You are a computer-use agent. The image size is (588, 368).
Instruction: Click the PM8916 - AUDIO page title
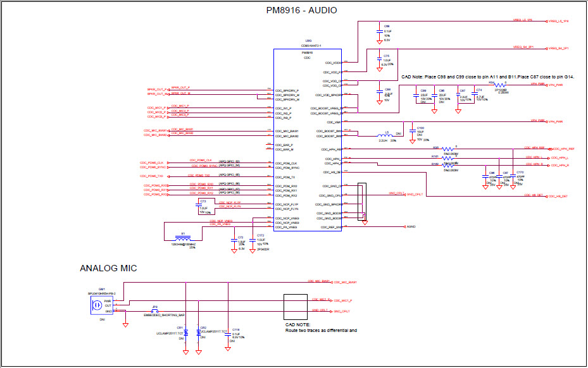pyautogui.click(x=302, y=10)
